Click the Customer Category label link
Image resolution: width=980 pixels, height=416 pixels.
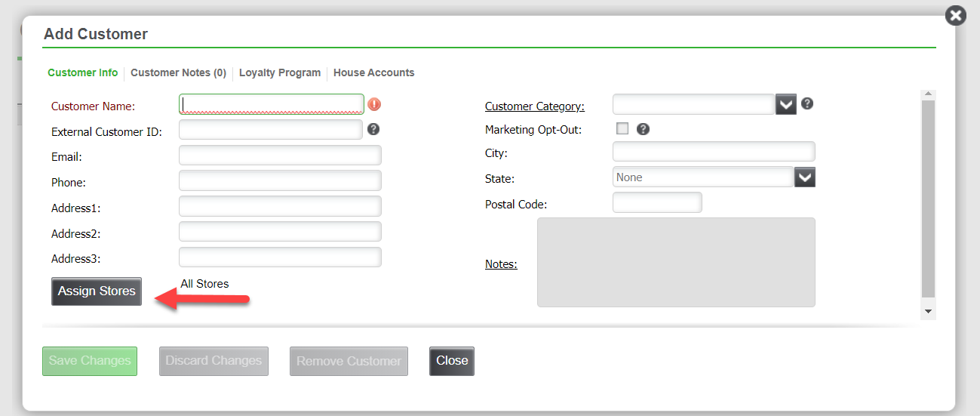534,106
